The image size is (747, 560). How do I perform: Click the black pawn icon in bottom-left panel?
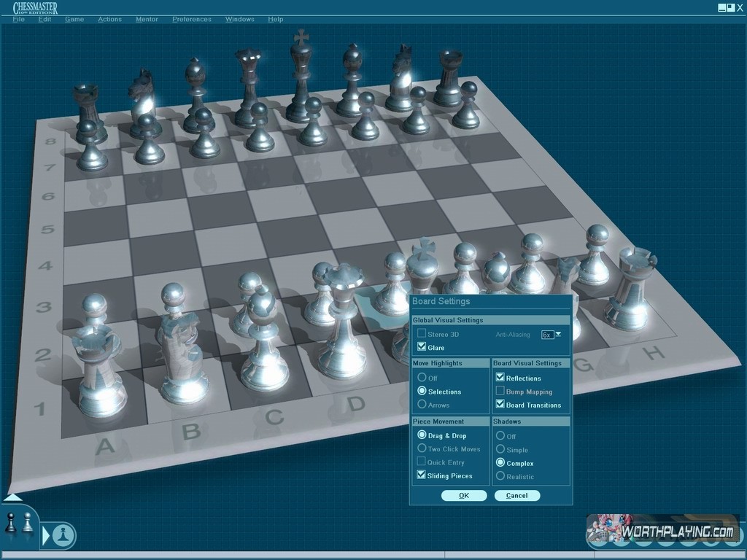click(11, 521)
